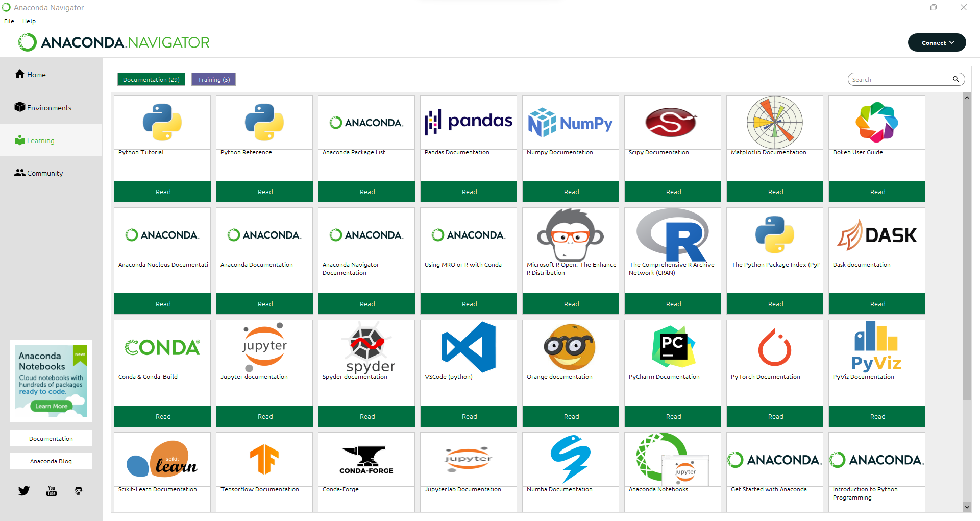980x521 pixels.
Task: Expand the Connect dropdown
Action: (937, 42)
